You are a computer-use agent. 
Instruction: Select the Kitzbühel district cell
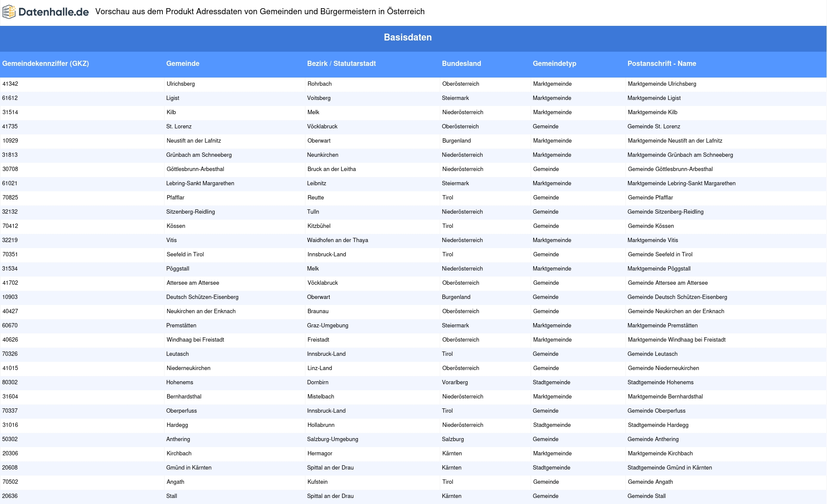pyautogui.click(x=373, y=226)
